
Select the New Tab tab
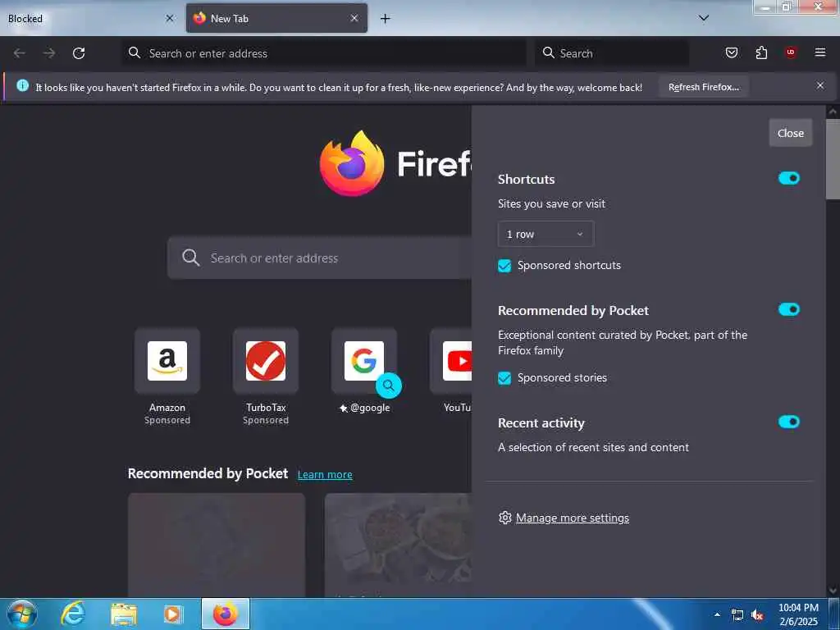click(276, 18)
